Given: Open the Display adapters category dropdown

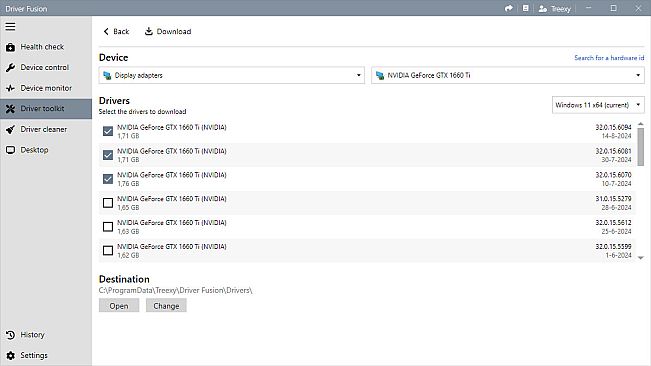Looking at the screenshot, I should pyautogui.click(x=232, y=76).
